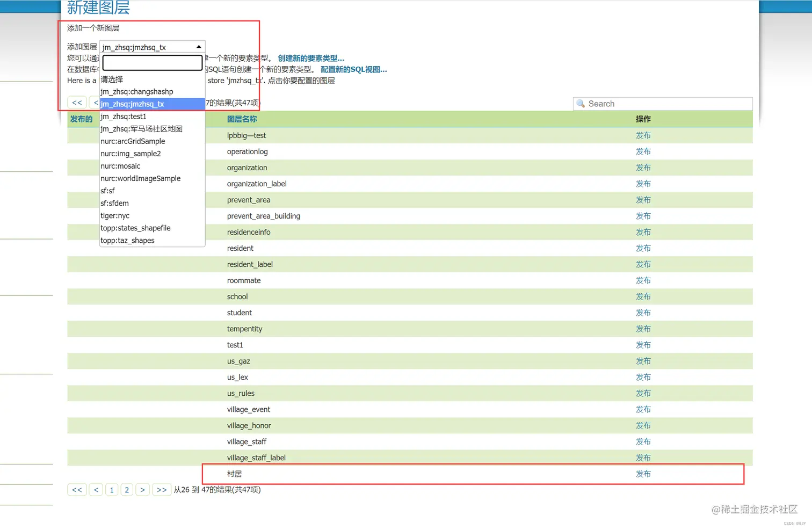Publish the "us_gaz" layer

(x=643, y=361)
